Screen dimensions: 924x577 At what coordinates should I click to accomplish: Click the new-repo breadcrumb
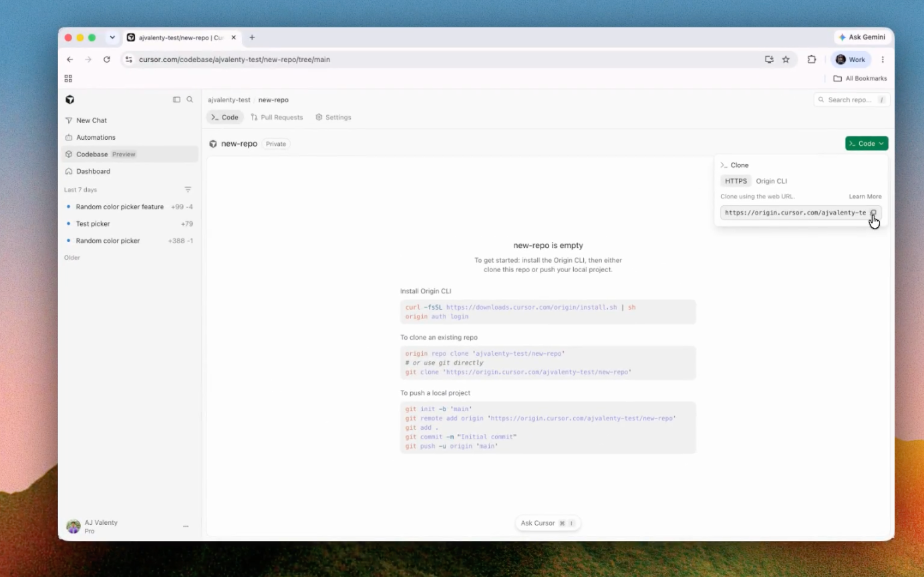coord(273,100)
